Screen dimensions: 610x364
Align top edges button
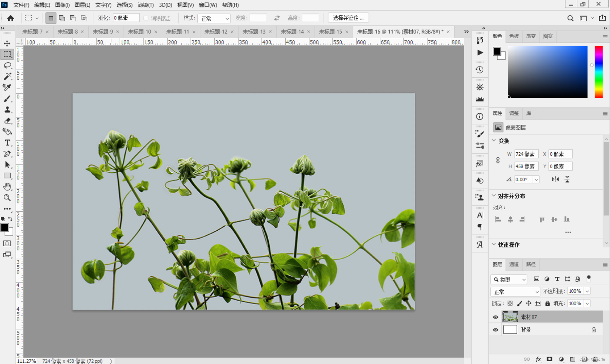click(x=542, y=219)
